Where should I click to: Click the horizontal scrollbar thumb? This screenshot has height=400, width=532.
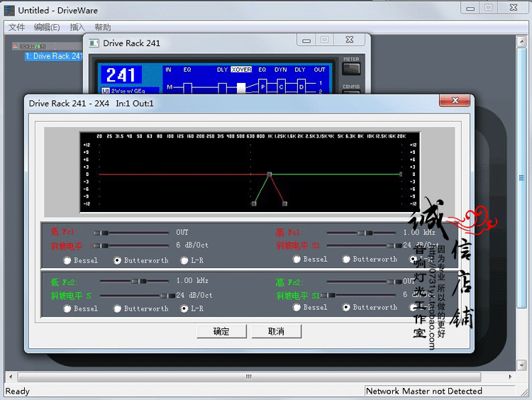point(249,377)
